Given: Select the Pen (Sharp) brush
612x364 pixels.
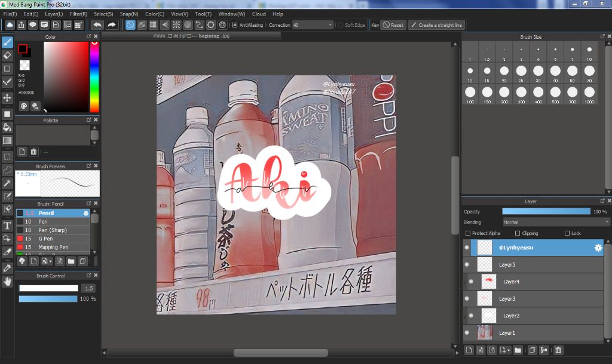Looking at the screenshot, I should (53, 230).
